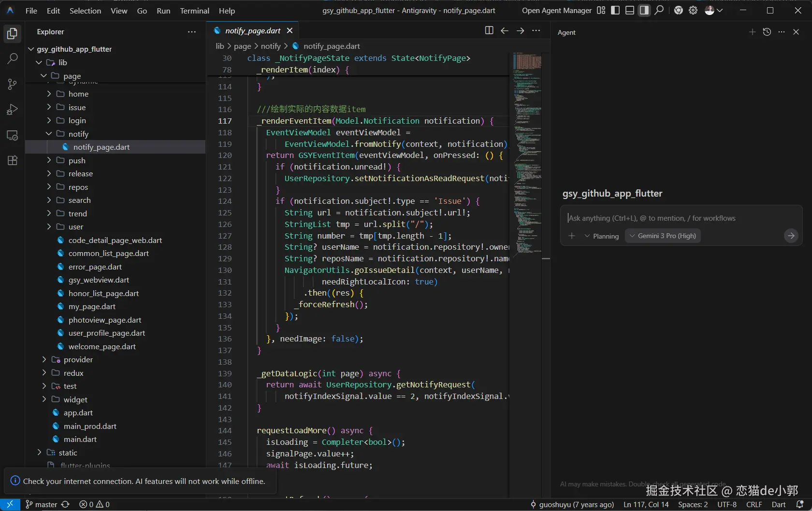Open agent conversation history icon
812x511 pixels.
click(767, 32)
